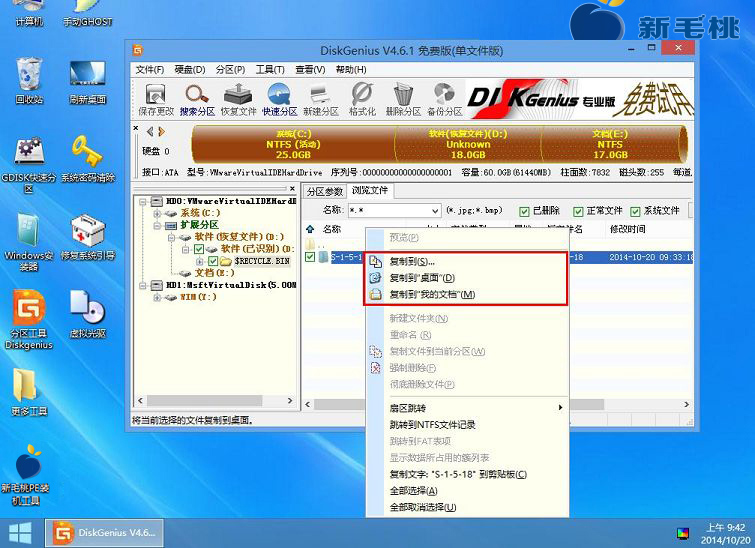
Task: Toggle the 正常文件 (normal files) checkbox
Action: (x=578, y=211)
